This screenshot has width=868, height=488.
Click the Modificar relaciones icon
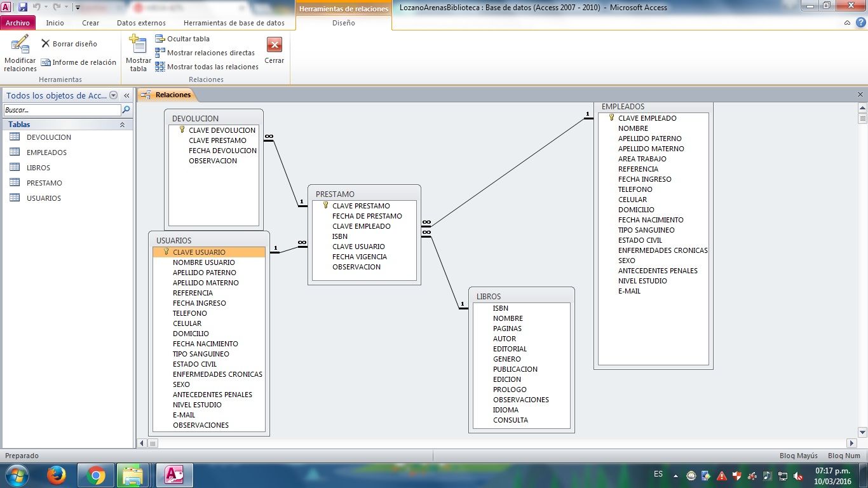coord(20,46)
